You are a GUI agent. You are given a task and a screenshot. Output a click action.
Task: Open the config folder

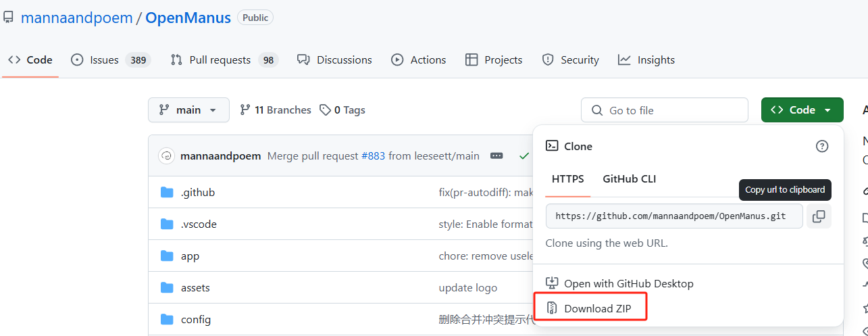pos(196,320)
